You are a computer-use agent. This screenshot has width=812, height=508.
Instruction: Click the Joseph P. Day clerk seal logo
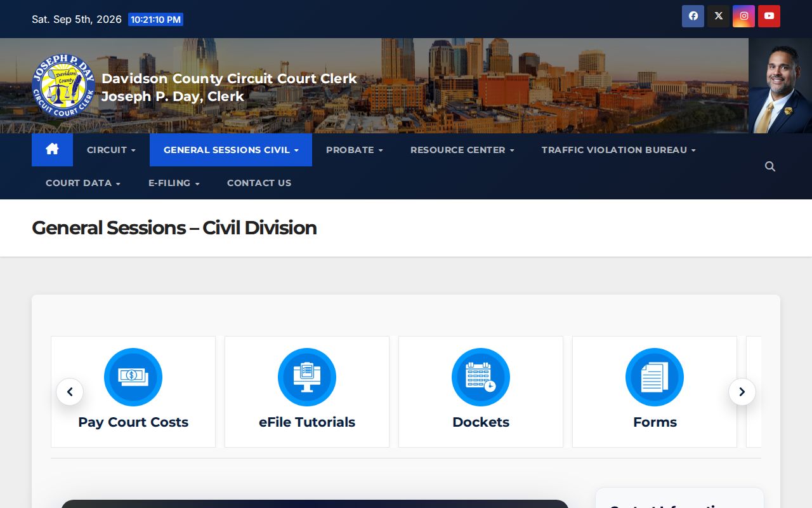63,86
